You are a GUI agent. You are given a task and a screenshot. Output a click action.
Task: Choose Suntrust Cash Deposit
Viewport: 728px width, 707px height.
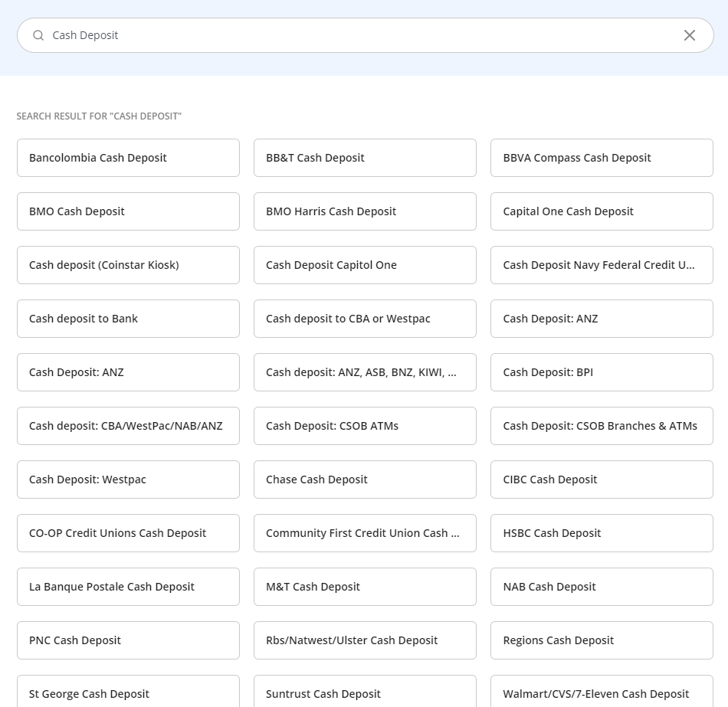pyautogui.click(x=365, y=692)
